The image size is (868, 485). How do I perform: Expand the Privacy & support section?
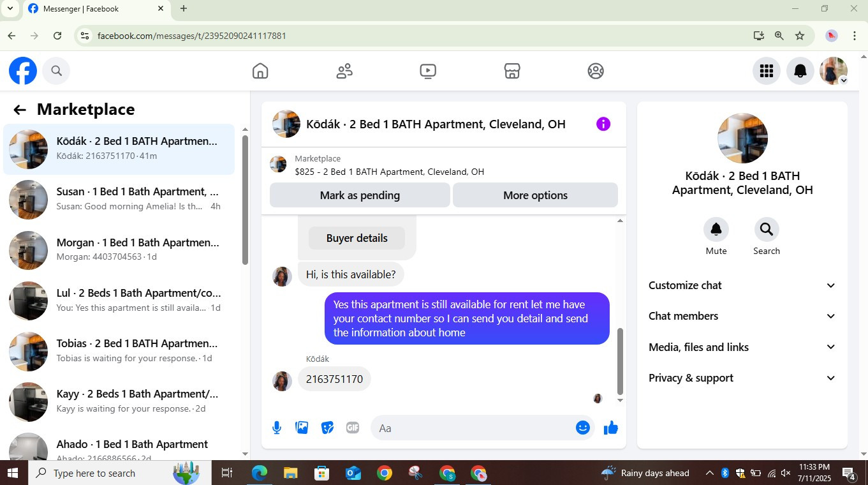(x=742, y=378)
